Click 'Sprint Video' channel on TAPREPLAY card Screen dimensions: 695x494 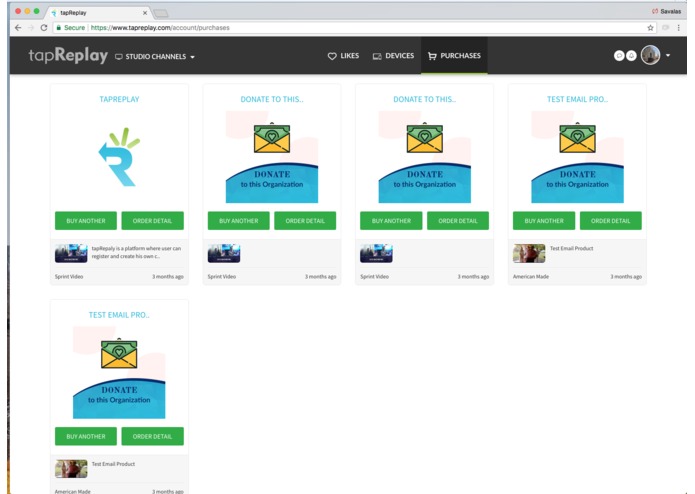pyautogui.click(x=69, y=276)
